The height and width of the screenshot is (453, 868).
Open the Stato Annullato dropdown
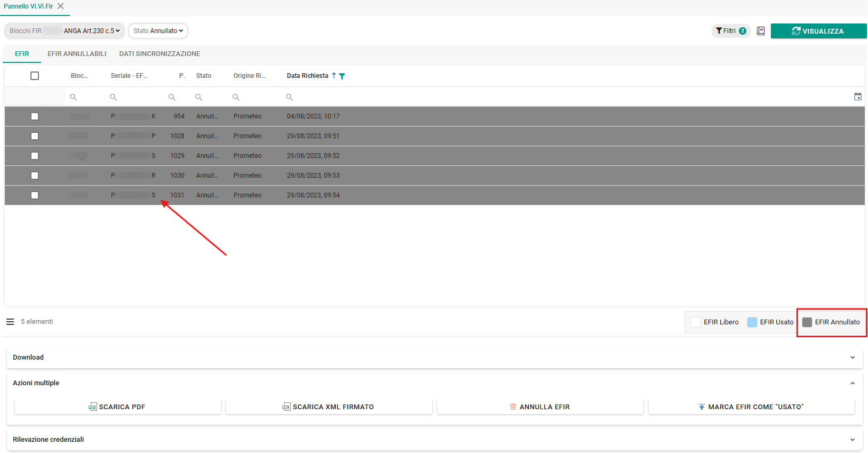158,31
